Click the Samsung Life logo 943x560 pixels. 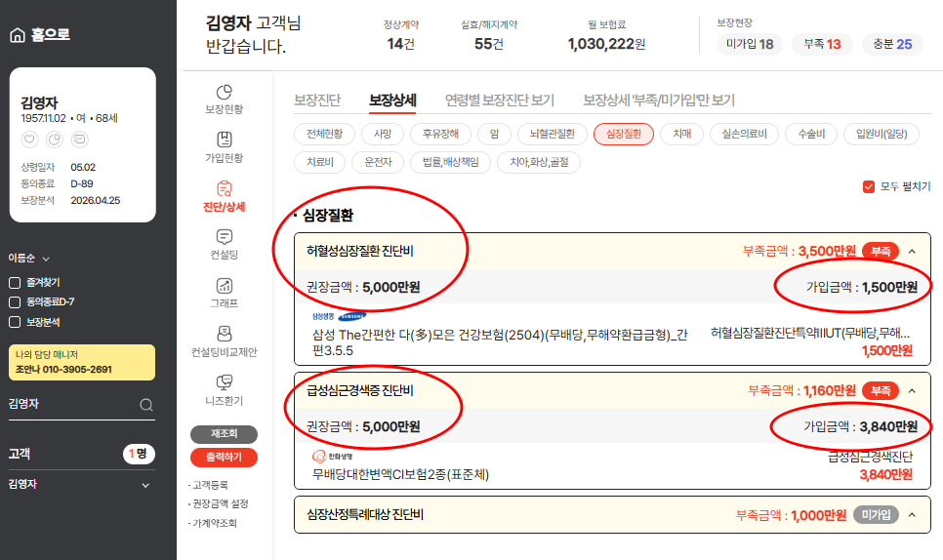(x=339, y=316)
